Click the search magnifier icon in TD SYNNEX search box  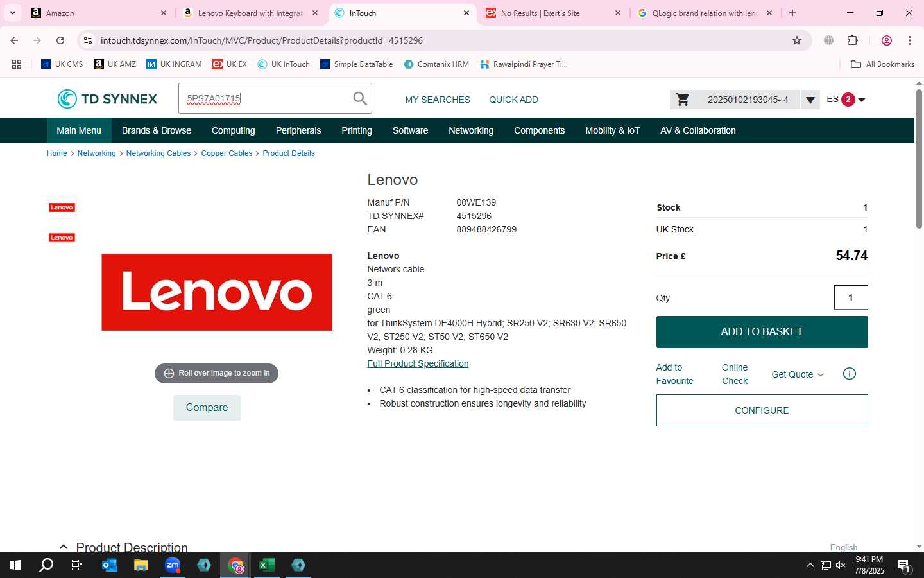(360, 99)
